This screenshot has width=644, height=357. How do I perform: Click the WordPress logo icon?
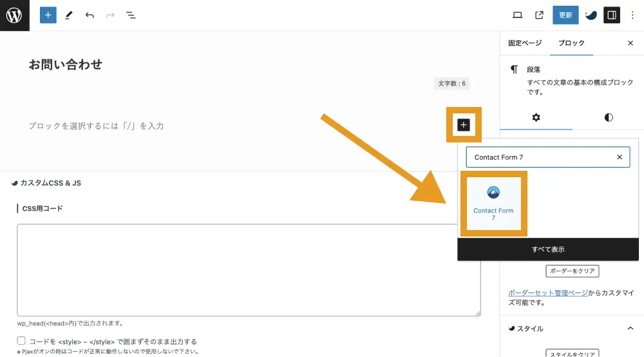14,15
